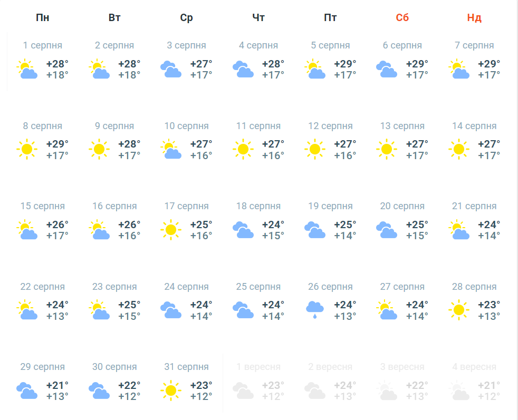Click the +29° high temperature for 7 серпня
The image size is (518, 420).
pyautogui.click(x=489, y=64)
